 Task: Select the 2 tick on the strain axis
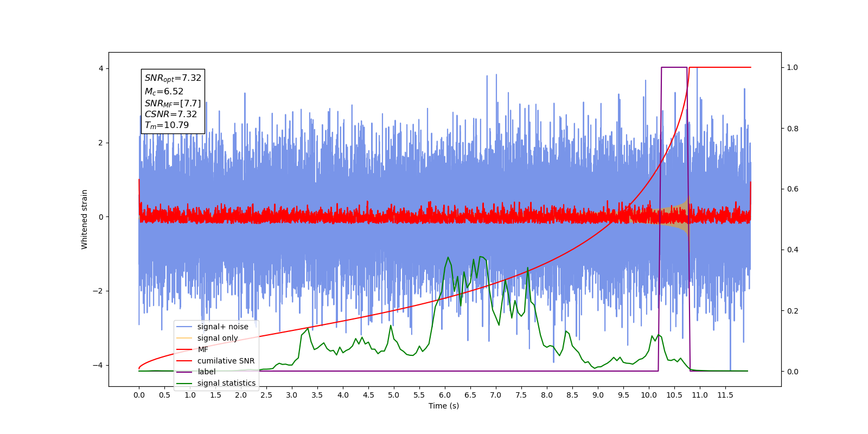point(101,143)
